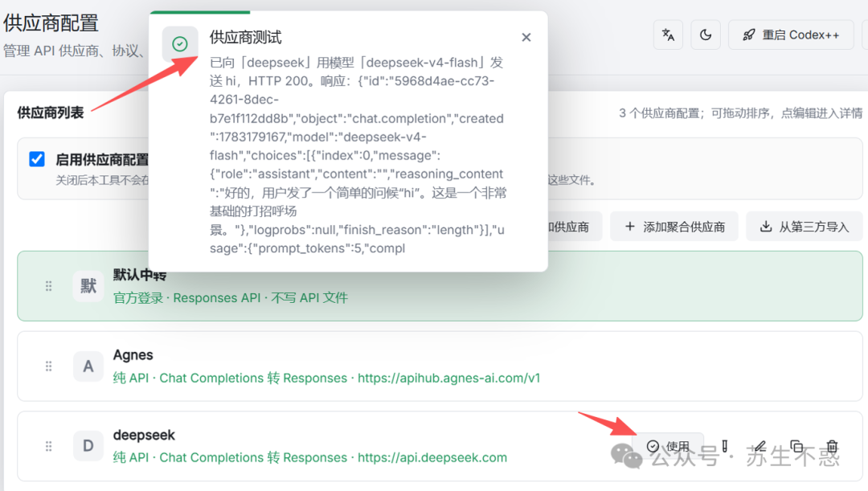Click the drag handle of deepseek row

tap(49, 446)
